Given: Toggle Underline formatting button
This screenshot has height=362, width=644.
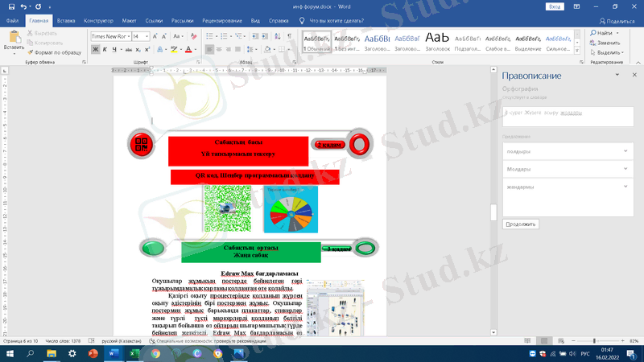Looking at the screenshot, I should tap(114, 50).
